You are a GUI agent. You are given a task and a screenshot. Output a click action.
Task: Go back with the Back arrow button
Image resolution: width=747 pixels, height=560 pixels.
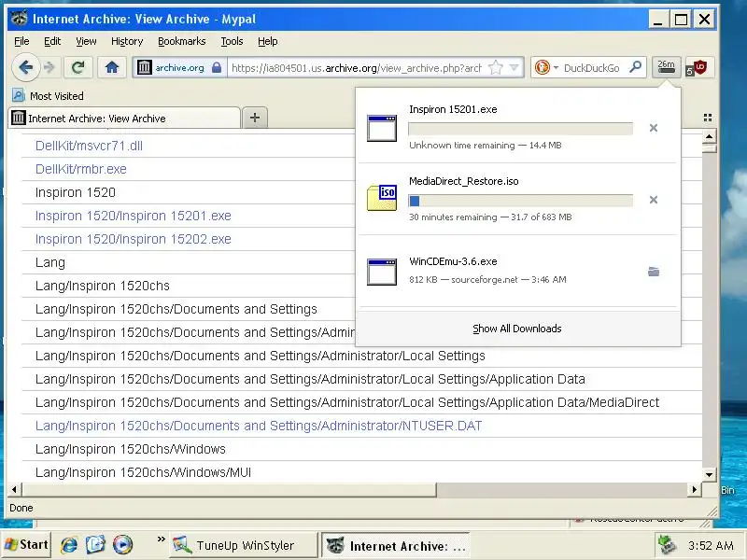(x=26, y=67)
